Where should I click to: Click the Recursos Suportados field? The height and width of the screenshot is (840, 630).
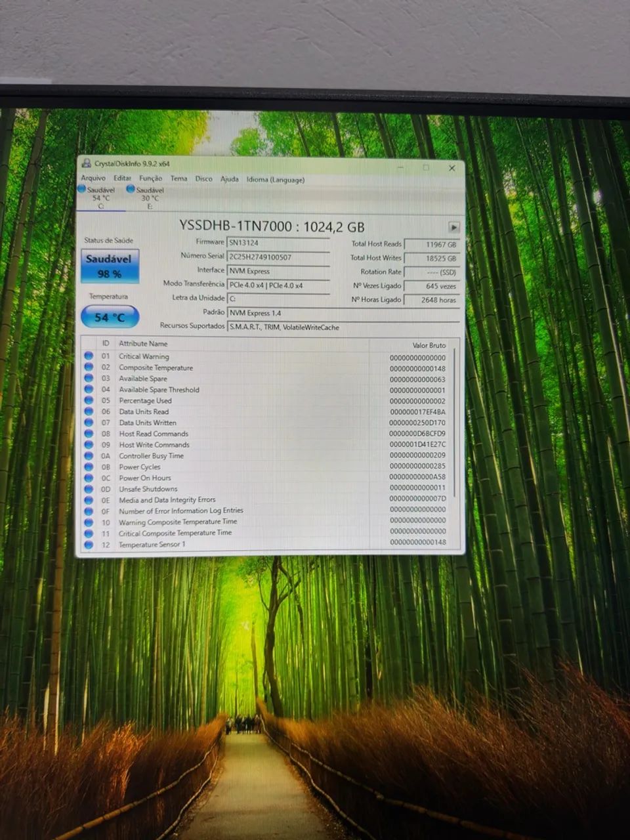pyautogui.click(x=343, y=327)
